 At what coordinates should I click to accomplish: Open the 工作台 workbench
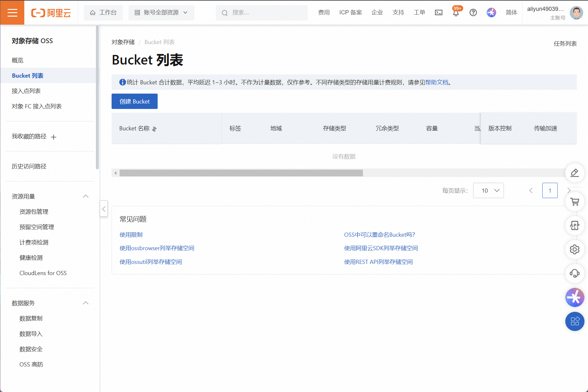click(103, 12)
